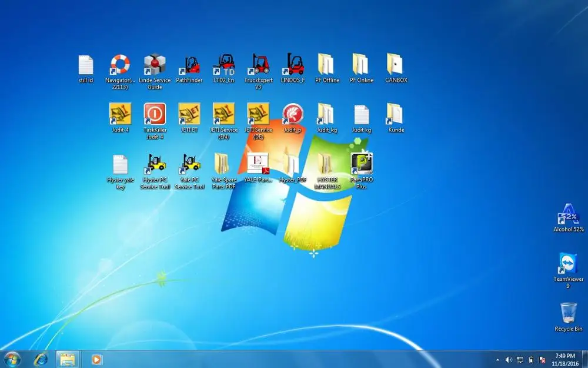Select the PathFinder forklift icon
The height and width of the screenshot is (368, 588).
[189, 65]
